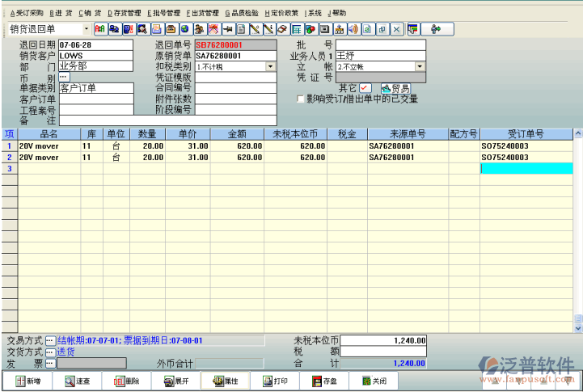Click the 删除 delete icon button
This screenshot has height=392, width=583.
125,381
